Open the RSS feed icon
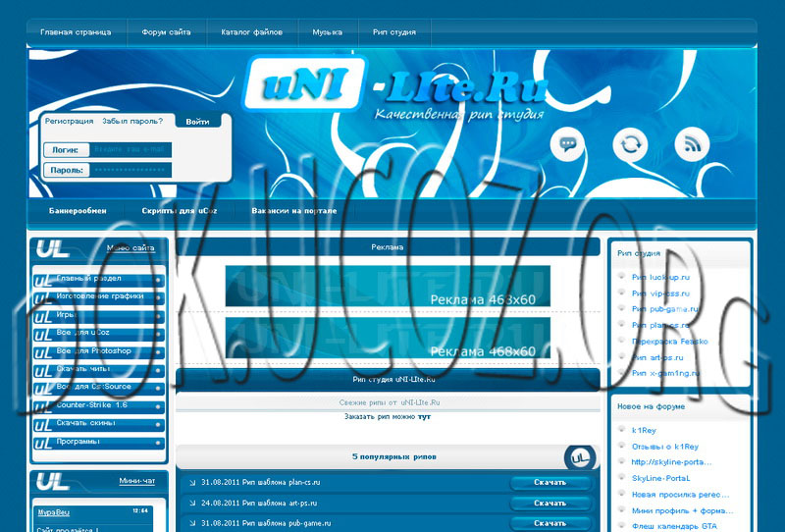This screenshot has width=785, height=532. 693,145
